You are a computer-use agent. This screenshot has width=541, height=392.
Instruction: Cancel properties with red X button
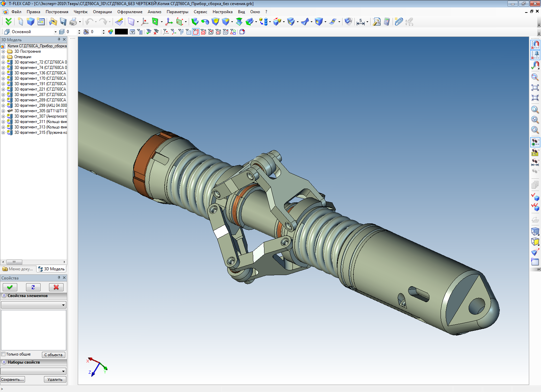[56, 287]
